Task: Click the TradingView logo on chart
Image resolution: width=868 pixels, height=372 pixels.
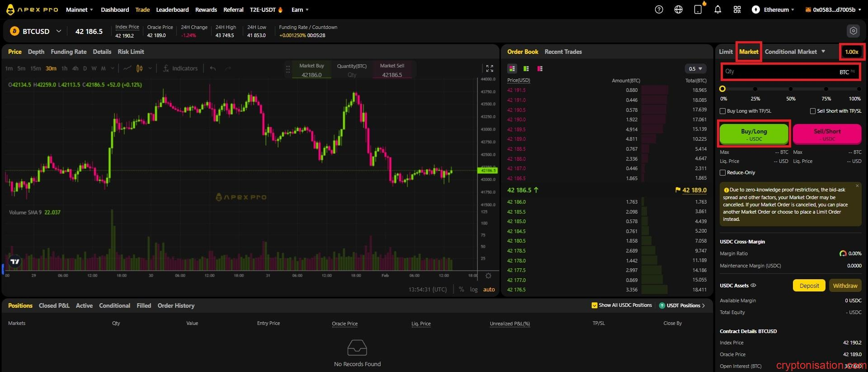Action: (x=15, y=262)
